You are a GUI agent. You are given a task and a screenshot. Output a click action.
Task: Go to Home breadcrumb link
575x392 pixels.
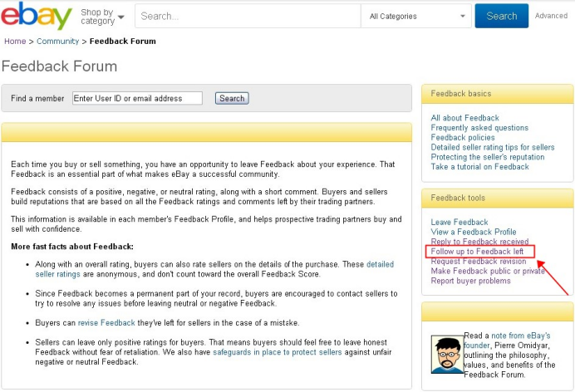click(x=15, y=41)
